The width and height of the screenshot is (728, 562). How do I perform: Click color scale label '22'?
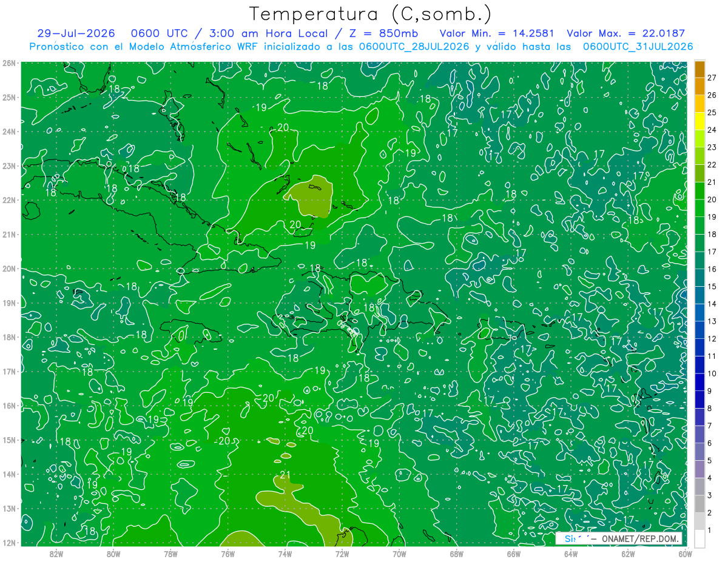[x=712, y=165]
